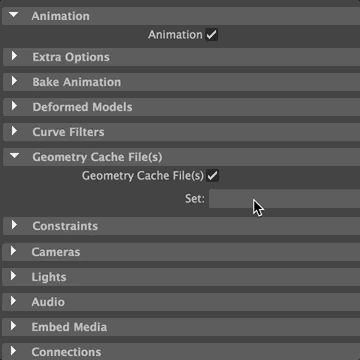Image resolution: width=360 pixels, height=360 pixels.
Task: Click the Constraints header text
Action: pyautogui.click(x=65, y=226)
